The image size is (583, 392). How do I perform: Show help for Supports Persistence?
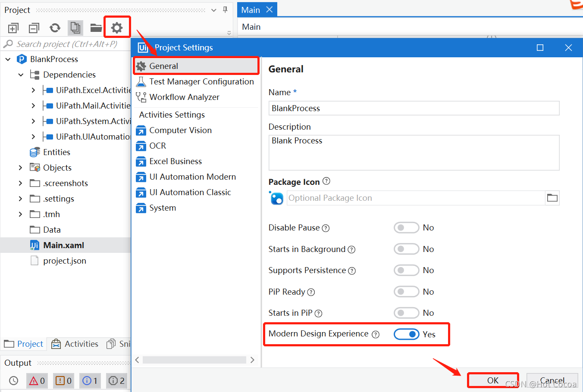tap(352, 271)
